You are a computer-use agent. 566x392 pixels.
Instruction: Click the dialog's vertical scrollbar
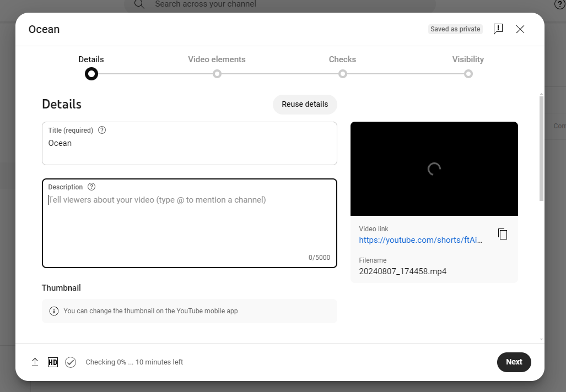pos(541,149)
